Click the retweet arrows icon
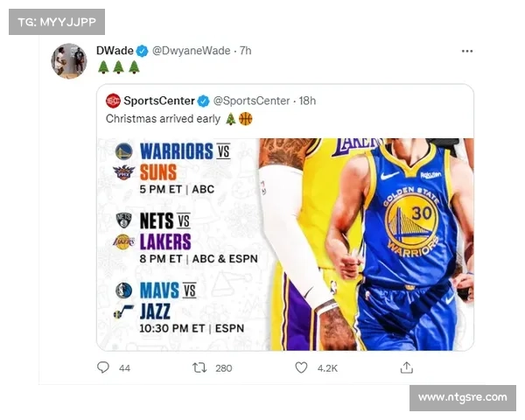Screen dimensions: 525x420 pos(199,367)
